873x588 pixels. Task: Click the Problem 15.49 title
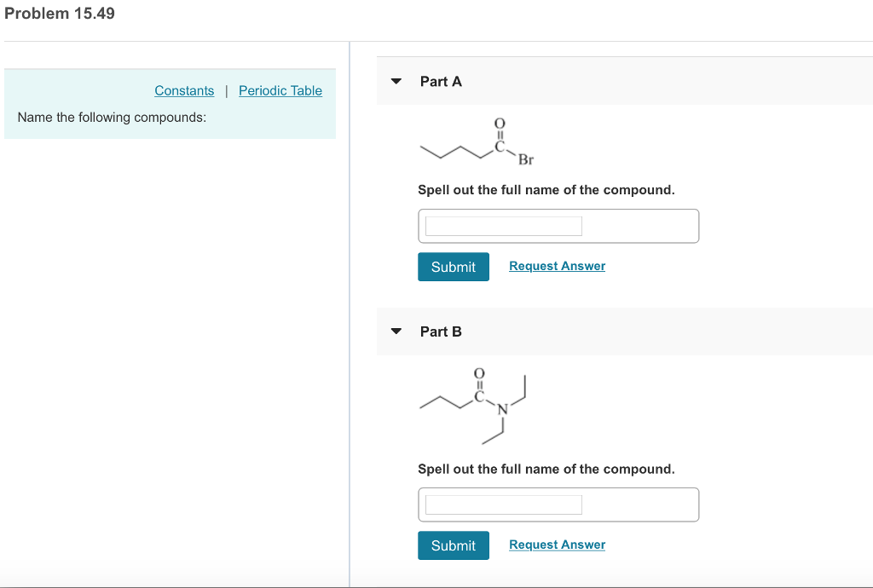click(60, 14)
